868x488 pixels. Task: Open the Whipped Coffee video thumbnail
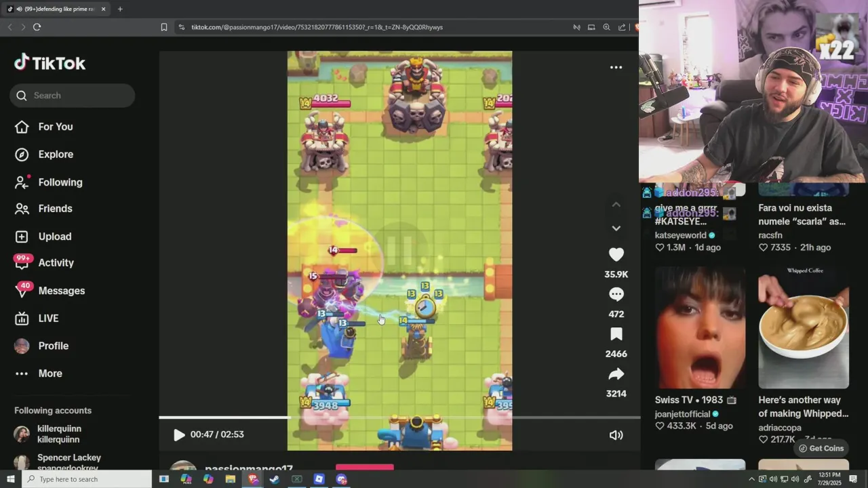(804, 327)
